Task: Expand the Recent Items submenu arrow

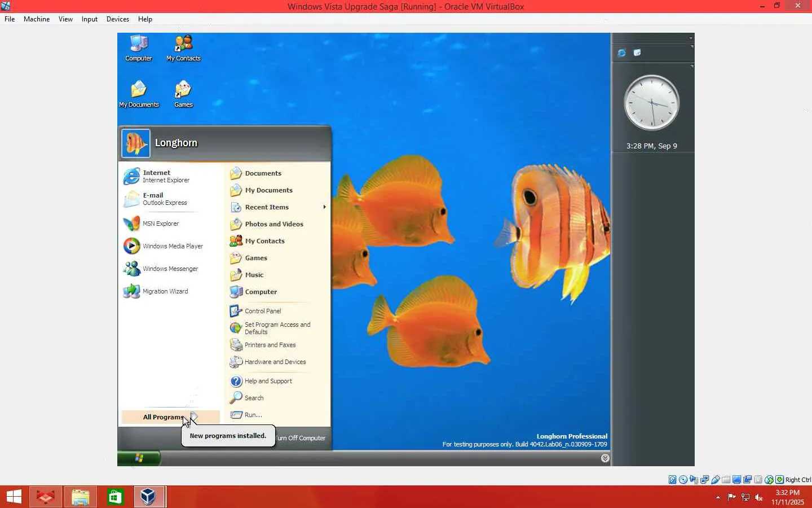Action: 324,207
